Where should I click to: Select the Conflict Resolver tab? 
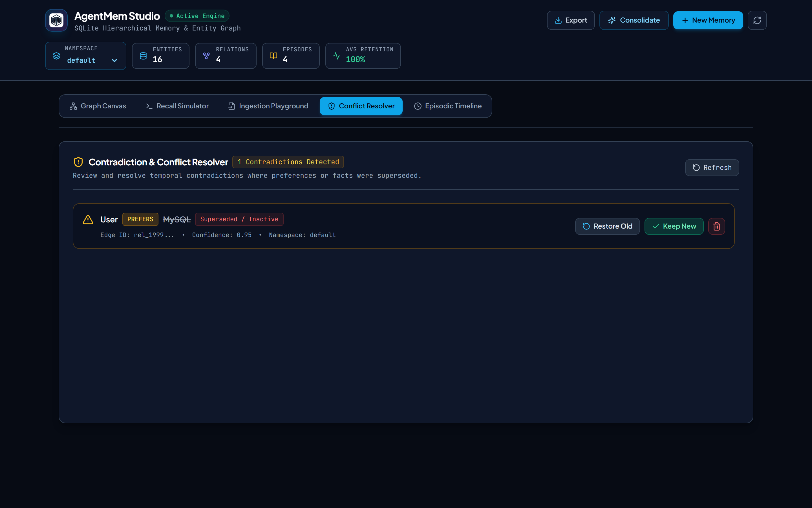point(361,106)
